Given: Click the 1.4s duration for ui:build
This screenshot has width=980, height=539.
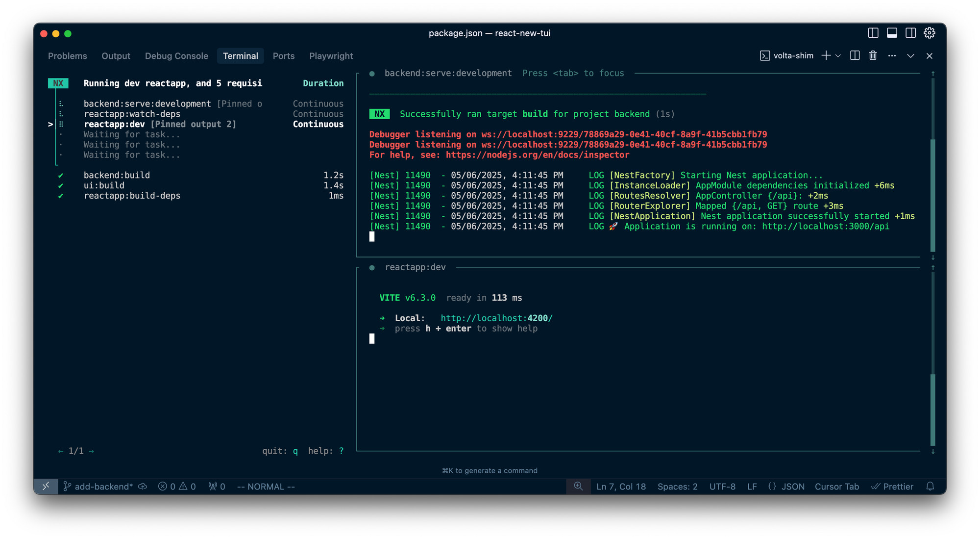Looking at the screenshot, I should tap(333, 185).
